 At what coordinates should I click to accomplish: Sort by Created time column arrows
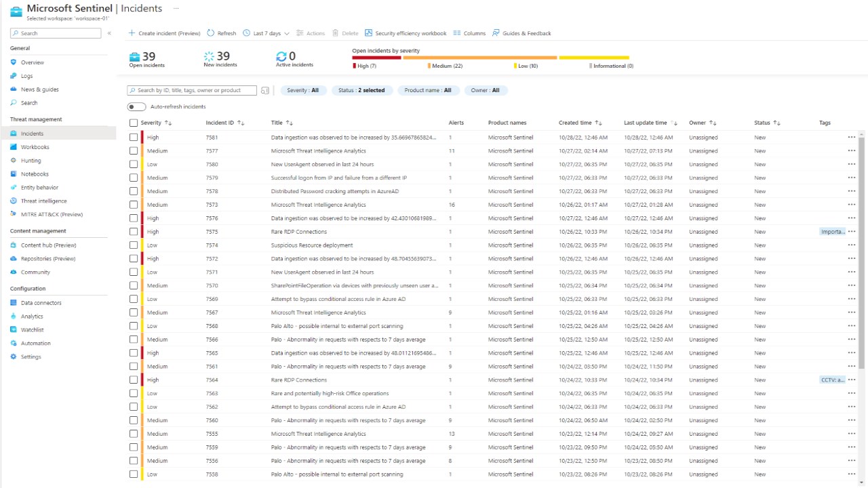pyautogui.click(x=598, y=123)
